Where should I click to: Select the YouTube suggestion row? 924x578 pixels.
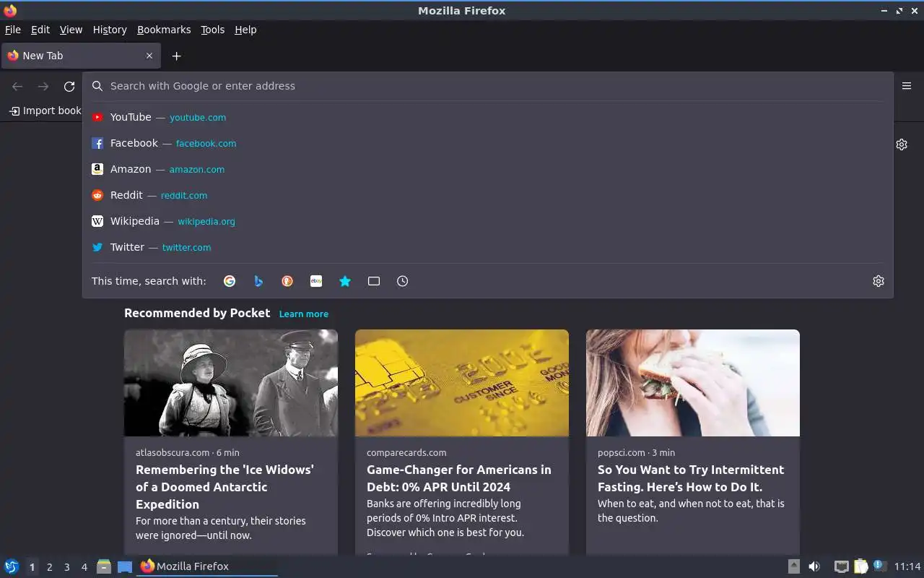tap(487, 117)
